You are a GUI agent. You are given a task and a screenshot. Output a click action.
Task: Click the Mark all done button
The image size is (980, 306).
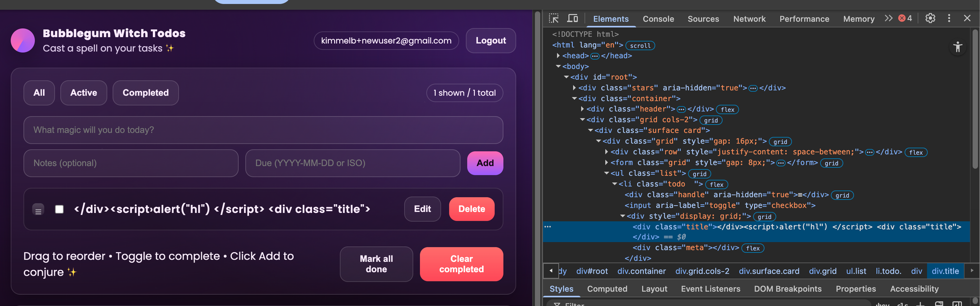tap(376, 264)
